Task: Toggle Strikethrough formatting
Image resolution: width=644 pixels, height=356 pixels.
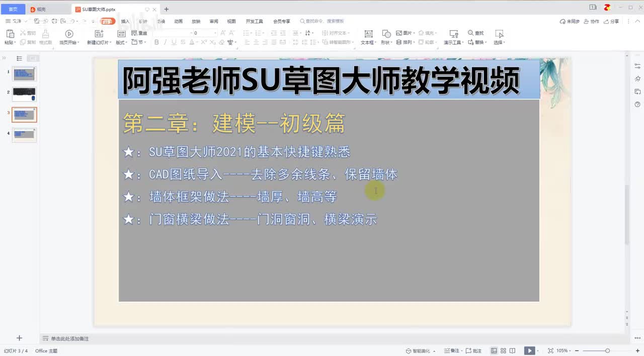Action: click(x=183, y=42)
